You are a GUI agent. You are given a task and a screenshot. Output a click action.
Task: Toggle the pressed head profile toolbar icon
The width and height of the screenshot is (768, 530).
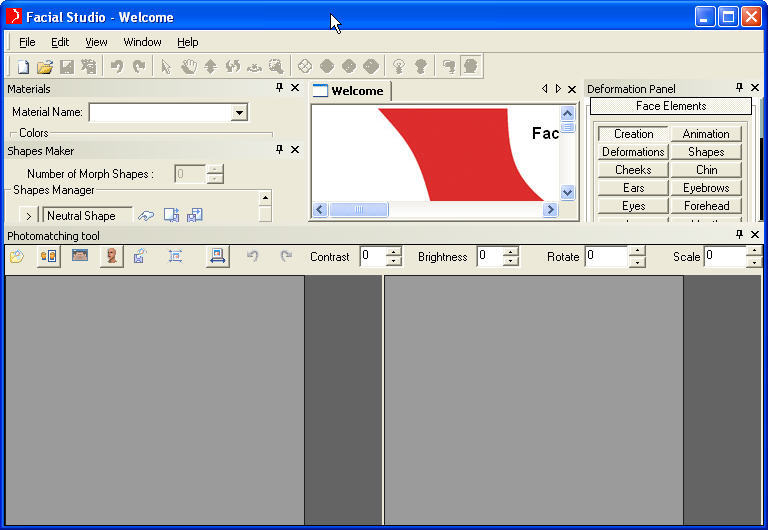click(471, 66)
